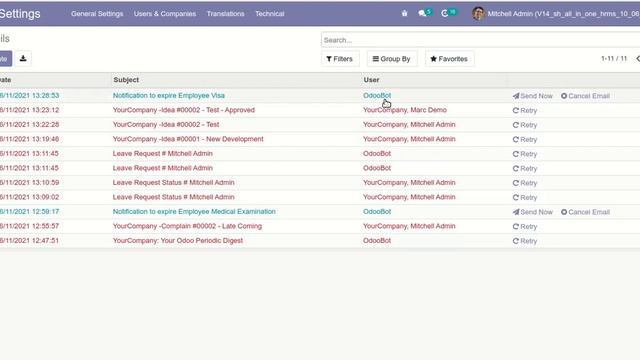This screenshot has width=640, height=360.
Task: Open 'YourCompany -Idea #00001 - New Development'
Action: point(188,139)
